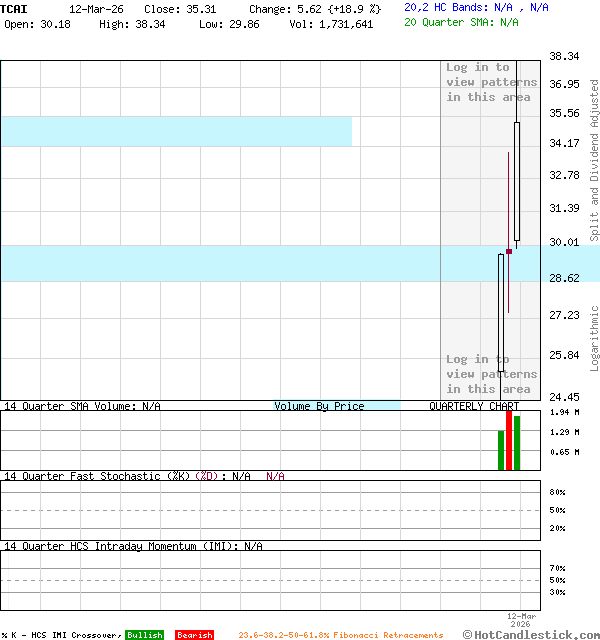The width and height of the screenshot is (600, 640).
Task: Click the lower light-blue volume-by-price band
Action: click(x=220, y=263)
